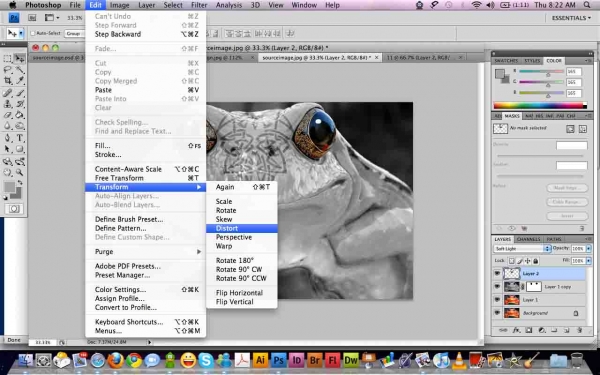
Task: Toggle visibility of Layer 1
Action: tap(497, 300)
